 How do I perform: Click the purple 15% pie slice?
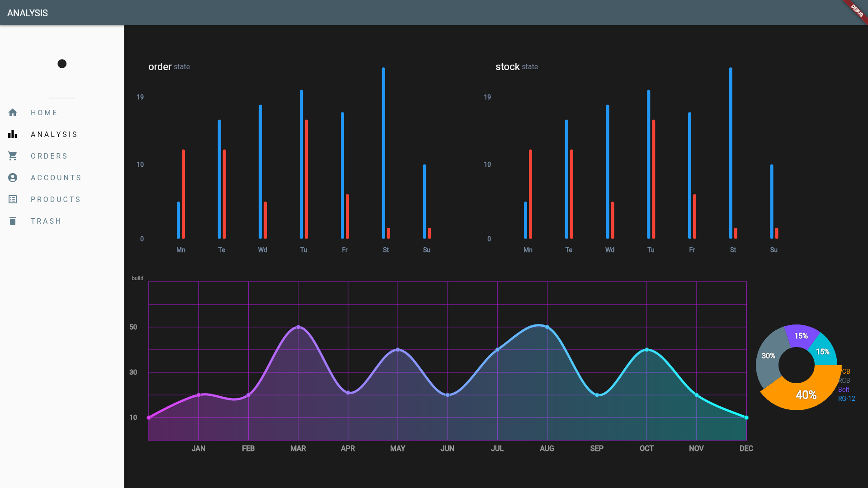[801, 336]
